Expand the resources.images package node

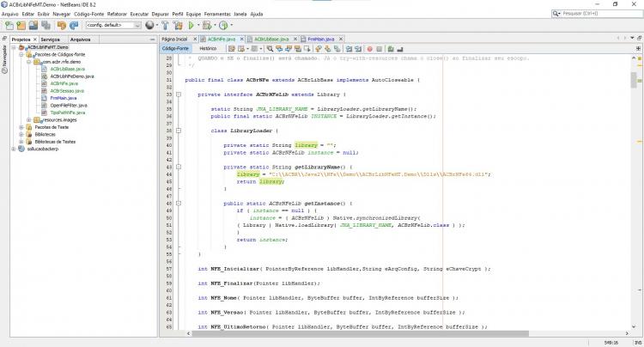pos(28,120)
